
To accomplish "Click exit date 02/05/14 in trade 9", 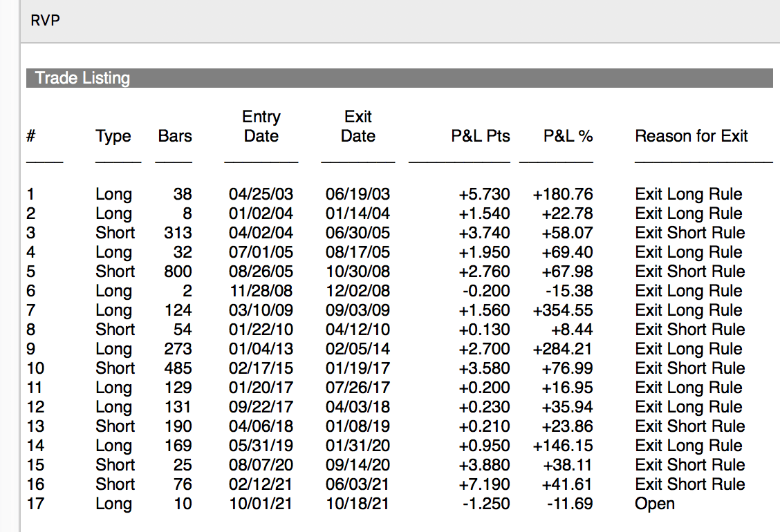I will point(357,349).
